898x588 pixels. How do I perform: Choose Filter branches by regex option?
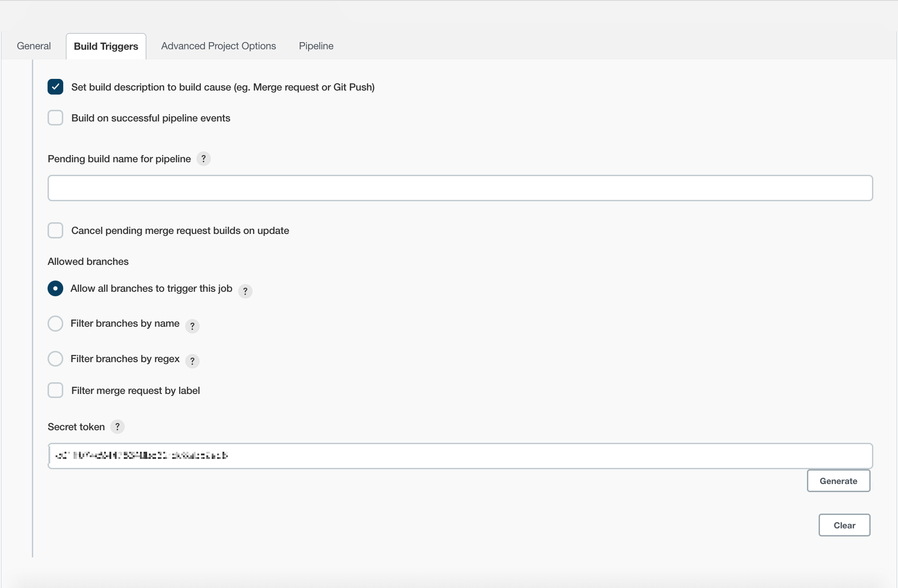(55, 359)
